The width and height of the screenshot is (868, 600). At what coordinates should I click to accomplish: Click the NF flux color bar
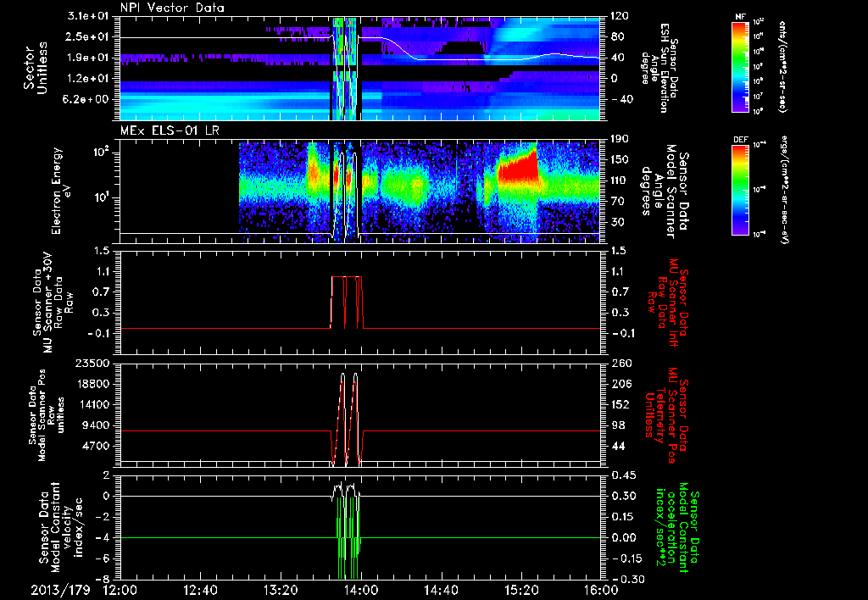click(x=740, y=66)
